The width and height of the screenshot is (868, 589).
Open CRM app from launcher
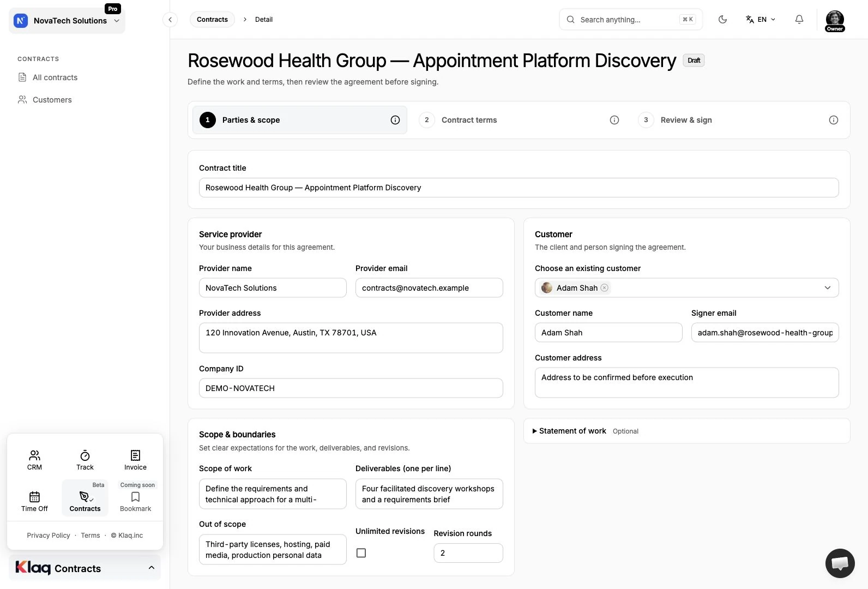click(x=34, y=460)
